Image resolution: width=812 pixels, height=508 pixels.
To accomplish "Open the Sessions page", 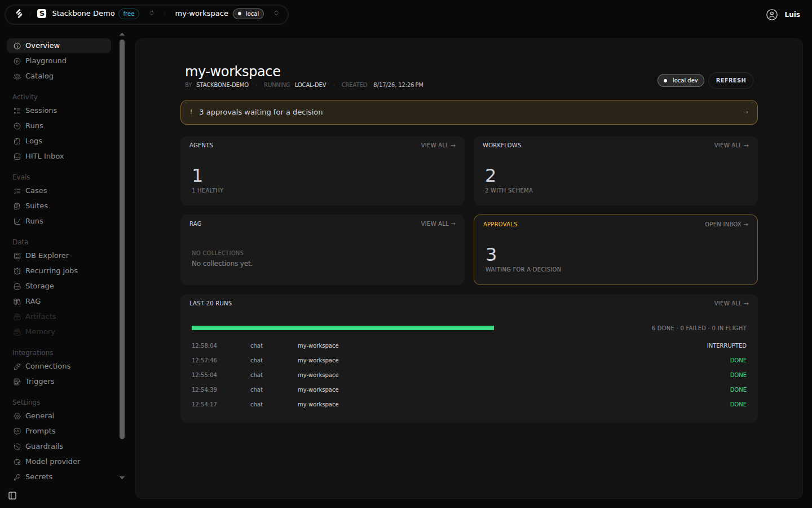I will [x=59, y=111].
